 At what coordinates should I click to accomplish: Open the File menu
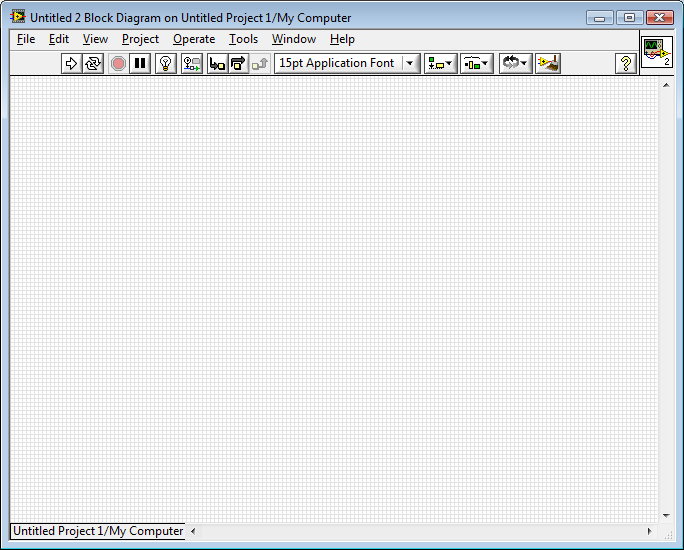[x=26, y=39]
